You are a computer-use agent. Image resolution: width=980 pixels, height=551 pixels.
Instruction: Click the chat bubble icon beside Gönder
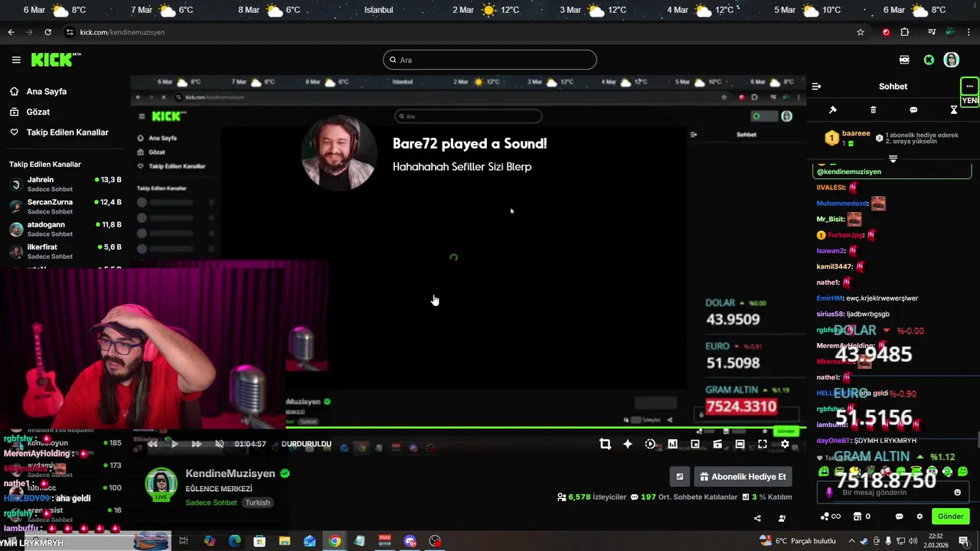900,517
